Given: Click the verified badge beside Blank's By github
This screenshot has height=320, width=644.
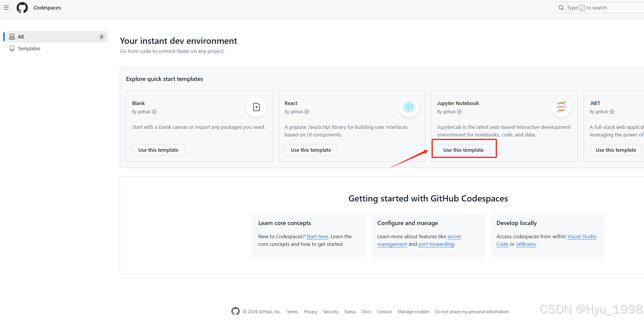Looking at the screenshot, I should pos(154,112).
